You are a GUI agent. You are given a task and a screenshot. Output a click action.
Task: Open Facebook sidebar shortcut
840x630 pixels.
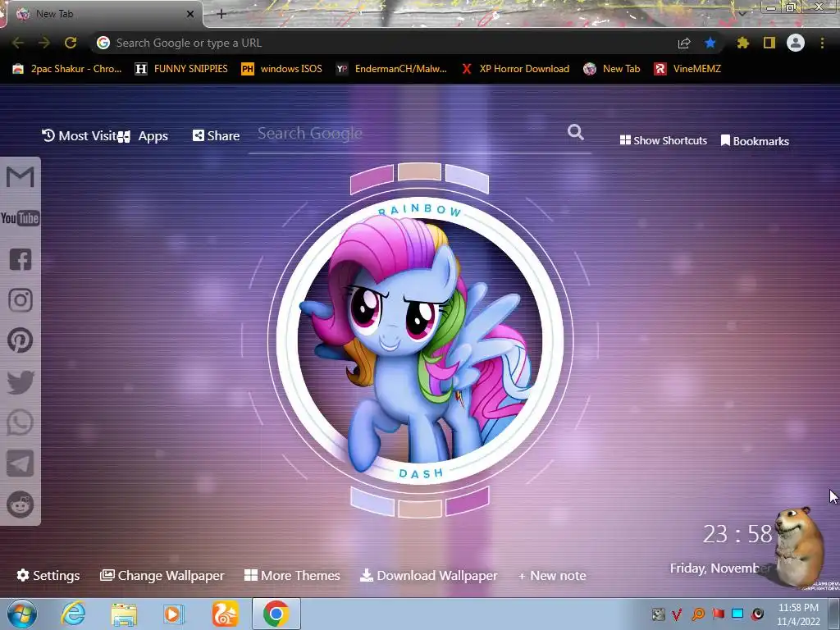pos(21,259)
